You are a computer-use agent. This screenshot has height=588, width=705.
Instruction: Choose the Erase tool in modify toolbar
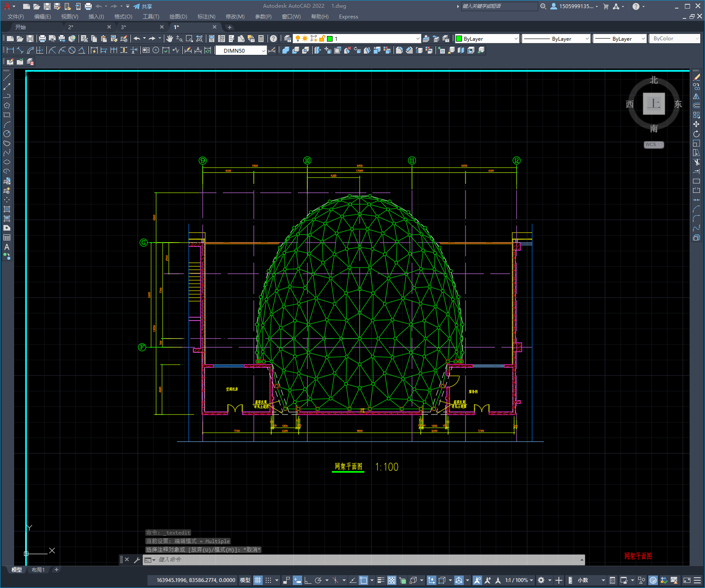(x=696, y=77)
